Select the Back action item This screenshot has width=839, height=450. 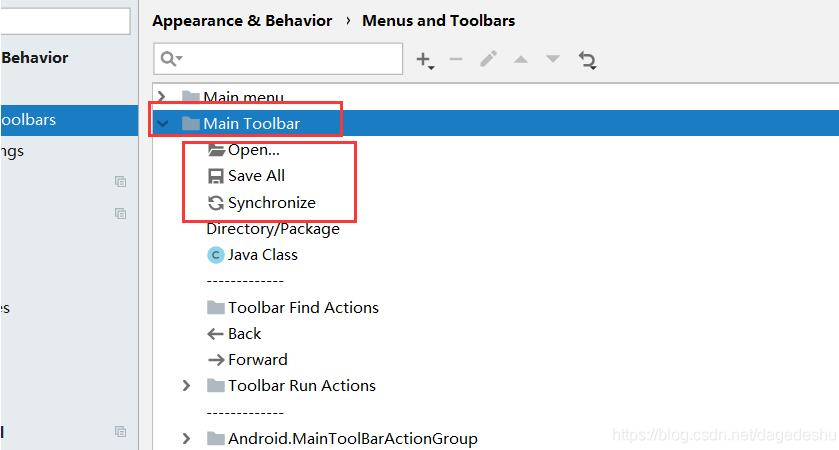point(244,334)
